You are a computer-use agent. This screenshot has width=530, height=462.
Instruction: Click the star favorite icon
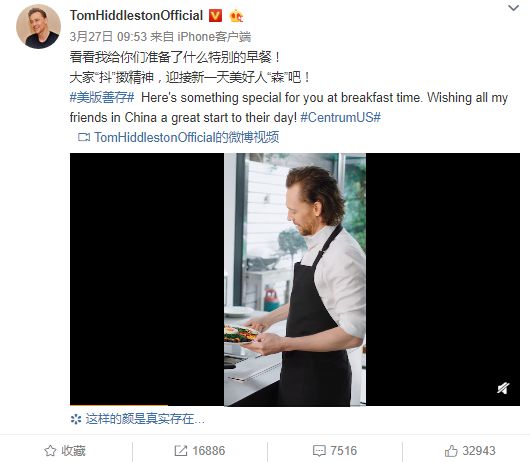[x=50, y=451]
